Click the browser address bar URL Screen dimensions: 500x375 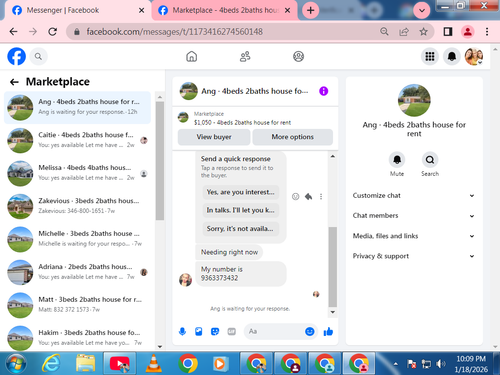(x=174, y=32)
